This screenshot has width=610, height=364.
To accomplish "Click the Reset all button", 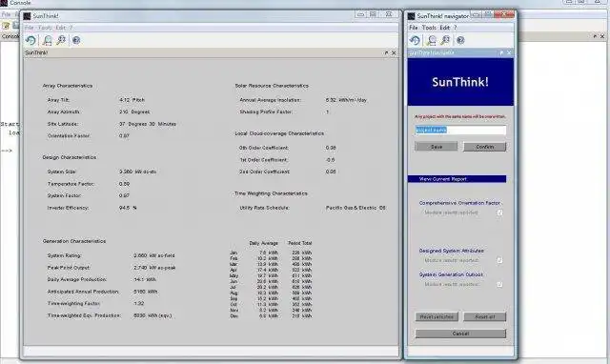I will pos(485,316).
